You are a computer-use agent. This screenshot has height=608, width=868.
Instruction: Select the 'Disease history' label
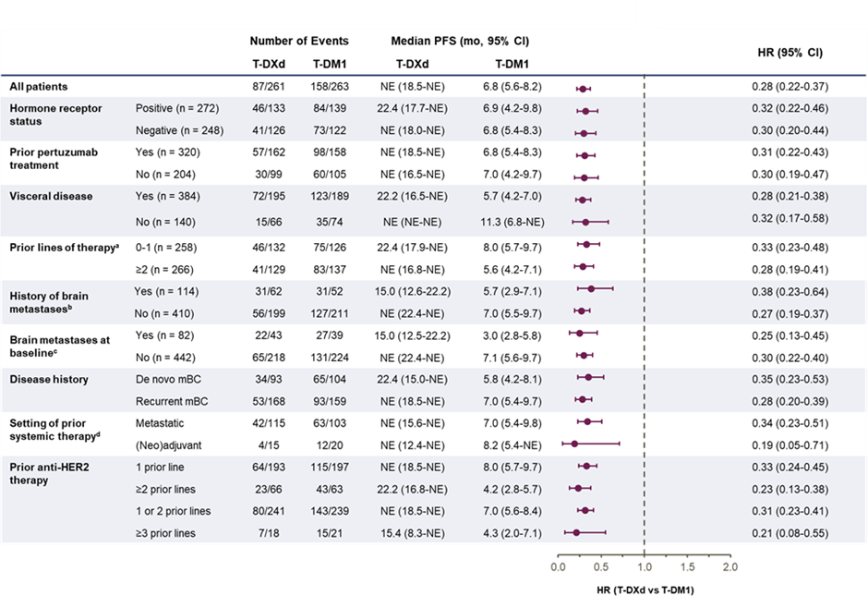49,380
